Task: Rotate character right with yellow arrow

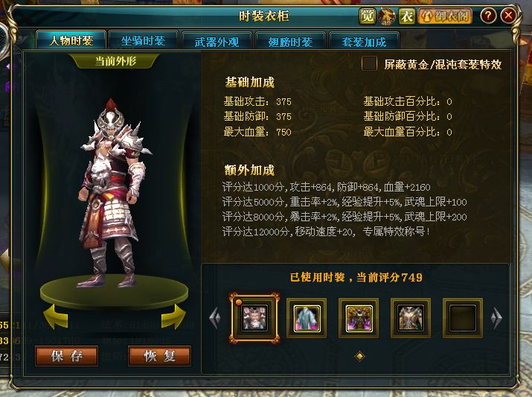Action: coord(173,317)
